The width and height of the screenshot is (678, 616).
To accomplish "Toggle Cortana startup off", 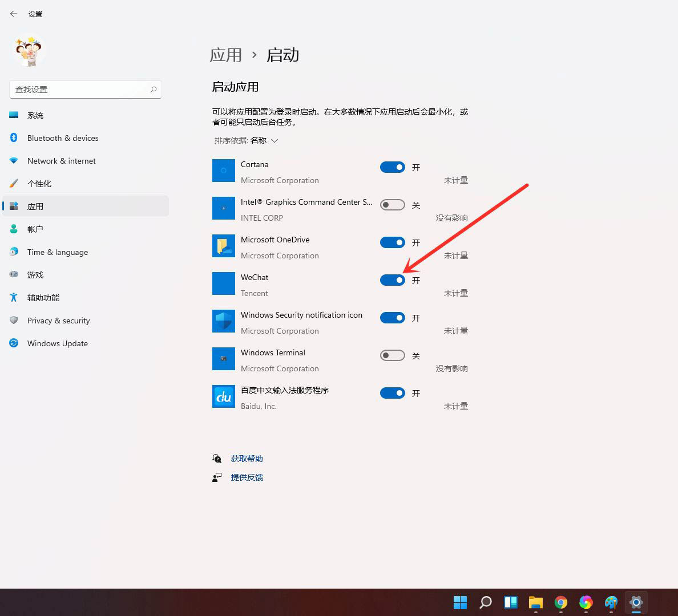I will click(392, 167).
